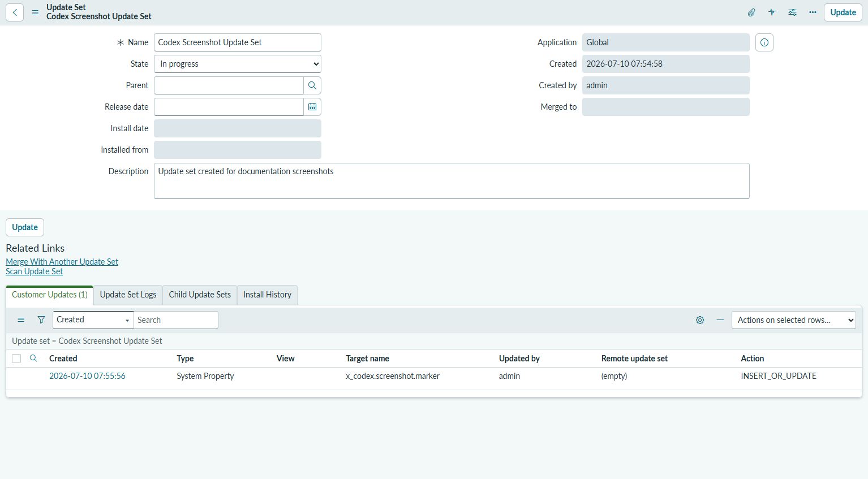Click the Created by admin field
The width and height of the screenshot is (868, 479).
pos(666,85)
